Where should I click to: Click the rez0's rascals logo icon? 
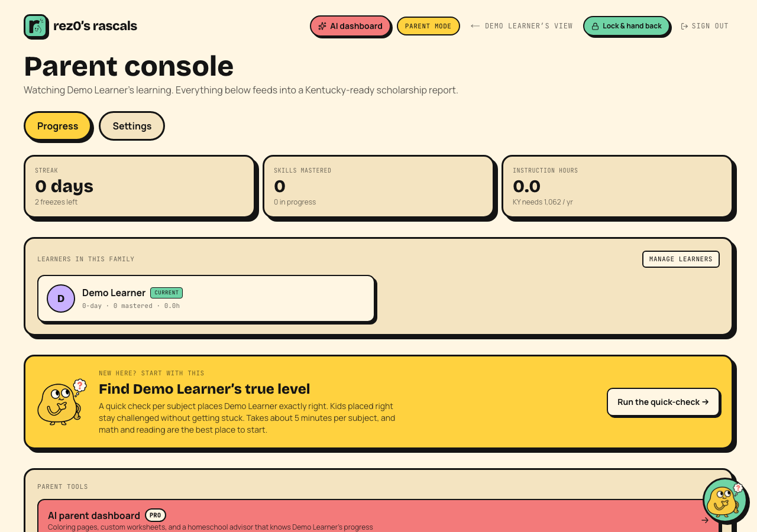pyautogui.click(x=36, y=26)
